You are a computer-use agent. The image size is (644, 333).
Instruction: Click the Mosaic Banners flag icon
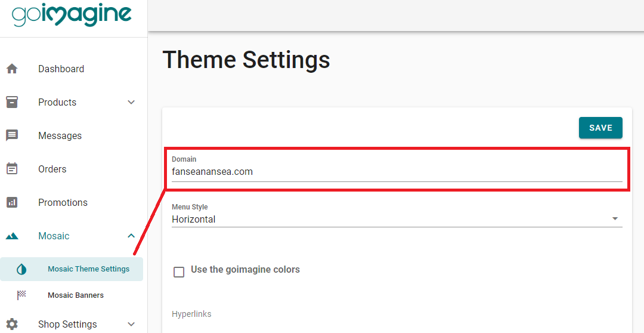pos(21,295)
